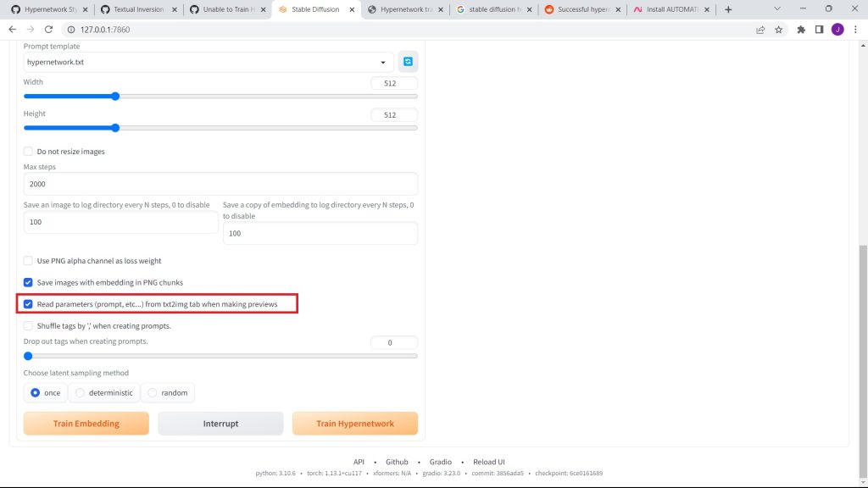Toggle Use PNG alpha channel as loss weight
This screenshot has width=868, height=488.
(x=28, y=261)
